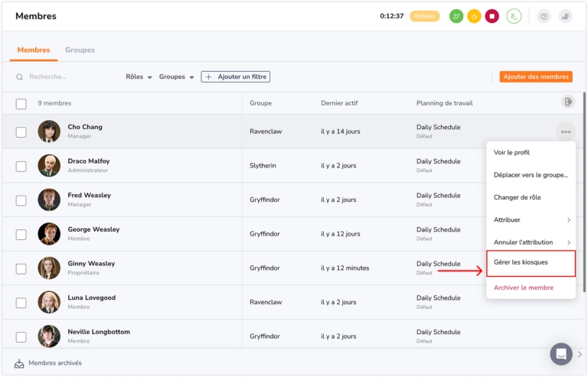Click the Potions activity label
The height and width of the screenshot is (377, 588).
pos(424,16)
